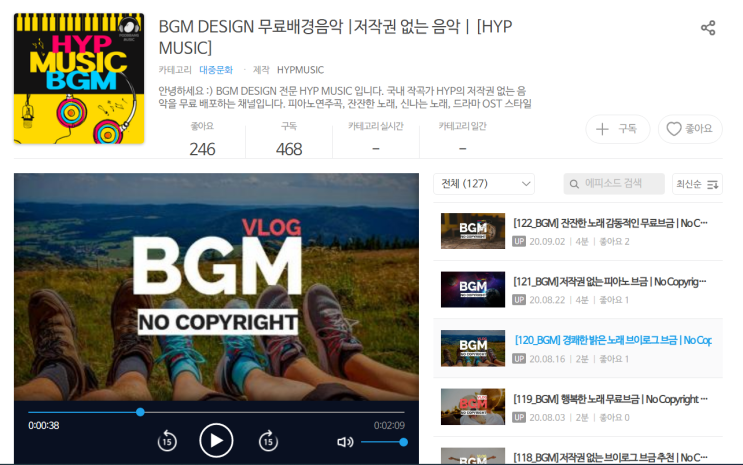The image size is (743, 465).
Task: Click 좋아요 0 on the [119_BGM] episode
Action: 614,418
